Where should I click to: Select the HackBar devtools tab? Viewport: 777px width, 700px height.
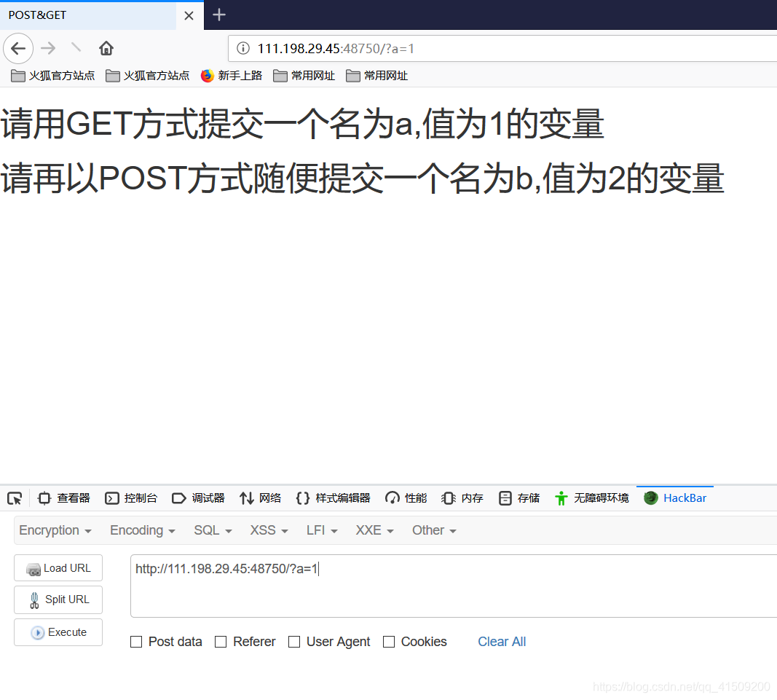[x=675, y=498]
